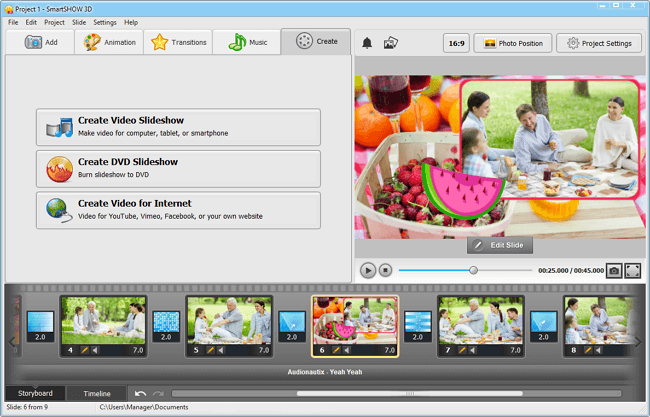The height and width of the screenshot is (417, 650).
Task: Click sound icon on slide 5
Action: (221, 350)
